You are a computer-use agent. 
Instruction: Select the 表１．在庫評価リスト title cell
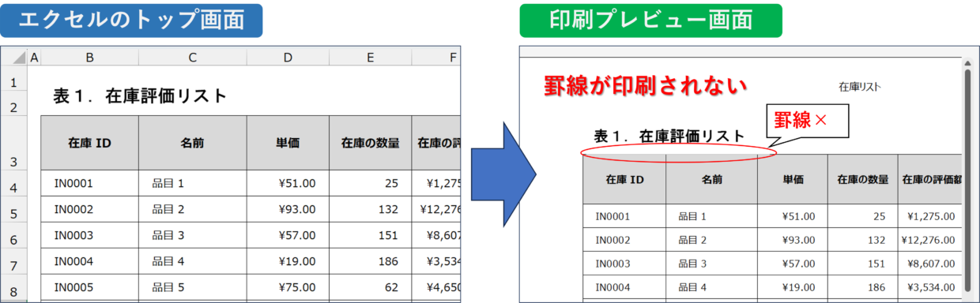140,96
